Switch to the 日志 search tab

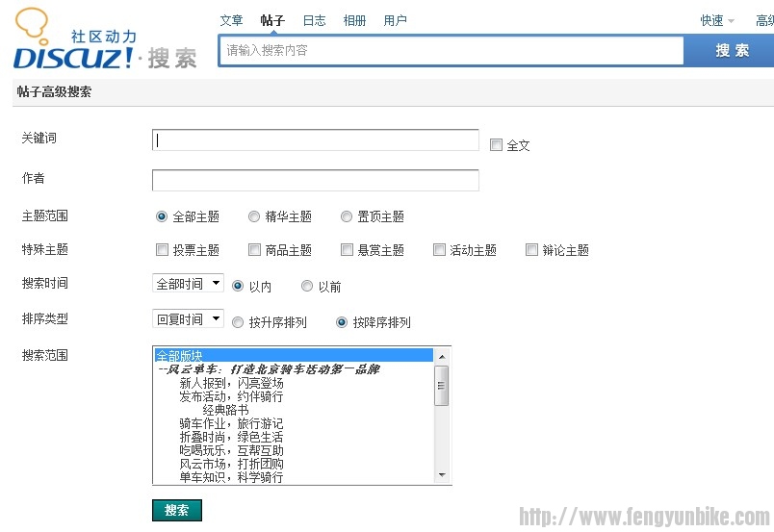pyautogui.click(x=314, y=21)
